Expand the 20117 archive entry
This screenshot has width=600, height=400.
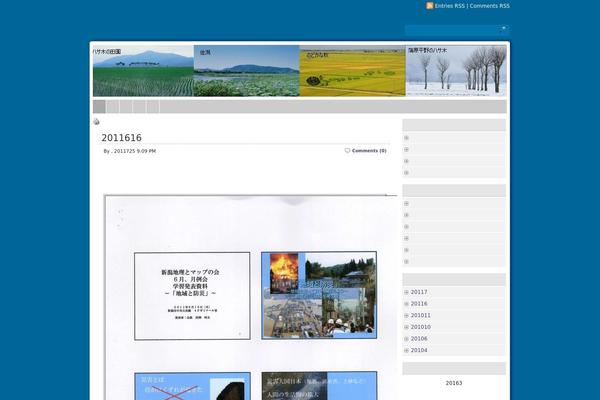point(406,292)
